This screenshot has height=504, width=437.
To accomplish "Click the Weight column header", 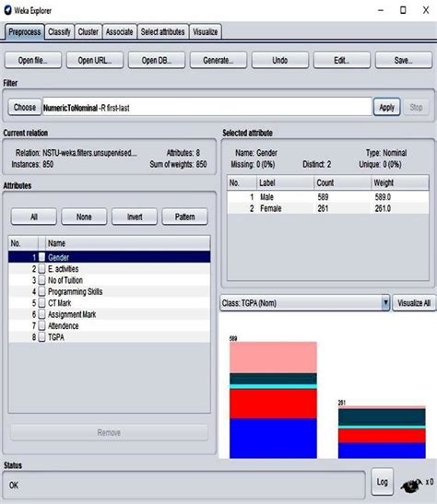I will 400,182.
